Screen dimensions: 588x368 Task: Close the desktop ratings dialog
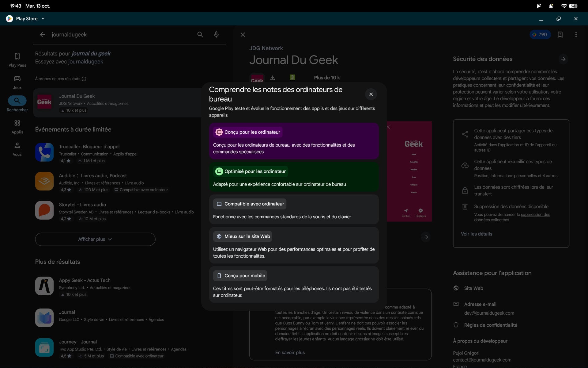(x=371, y=94)
